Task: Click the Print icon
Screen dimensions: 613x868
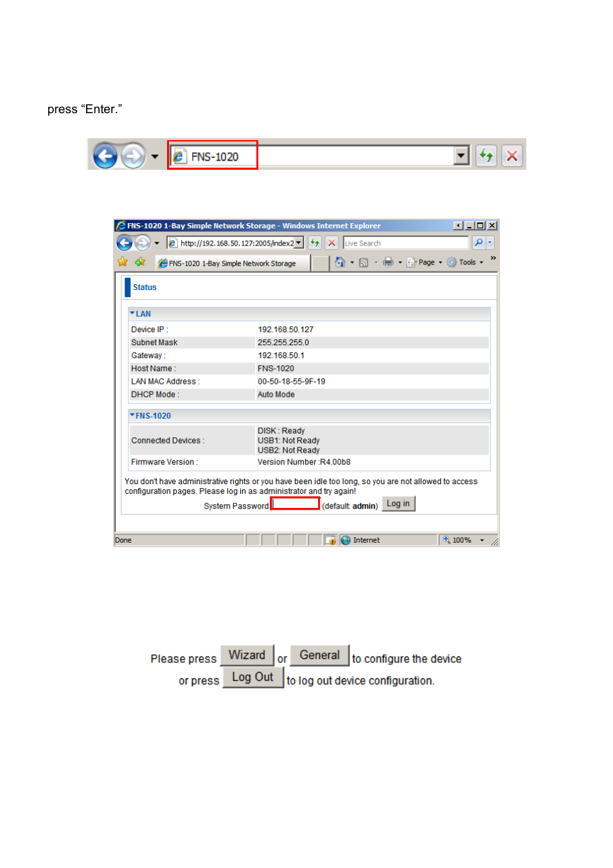Action: 388,262
